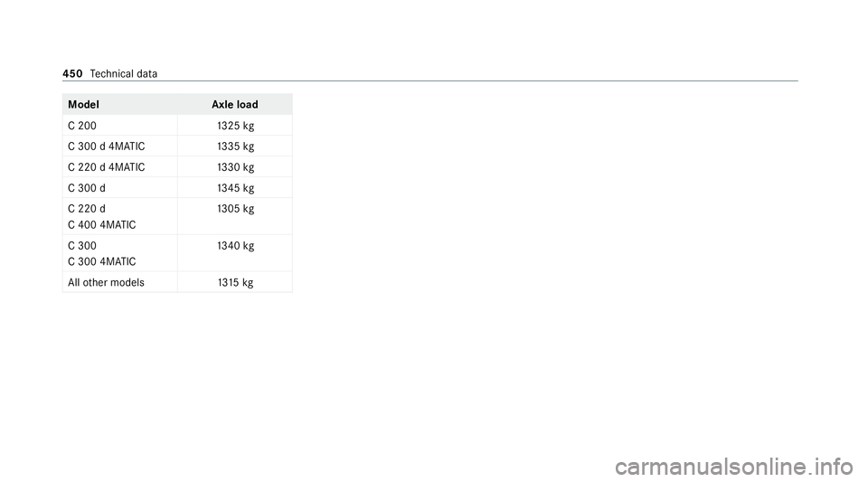Select the All other models row
Image resolution: width=868 pixels, height=482 pixels.
point(177,282)
